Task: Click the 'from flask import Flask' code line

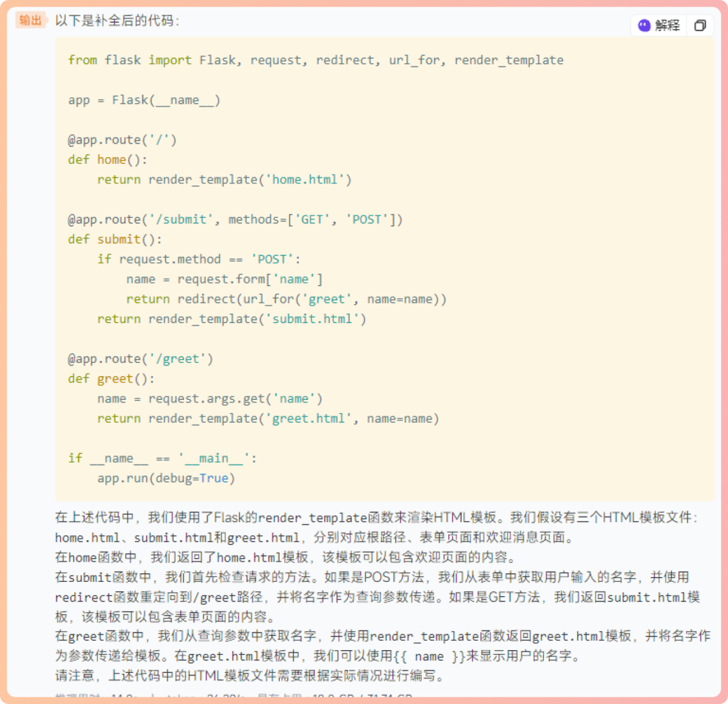Action: point(315,60)
